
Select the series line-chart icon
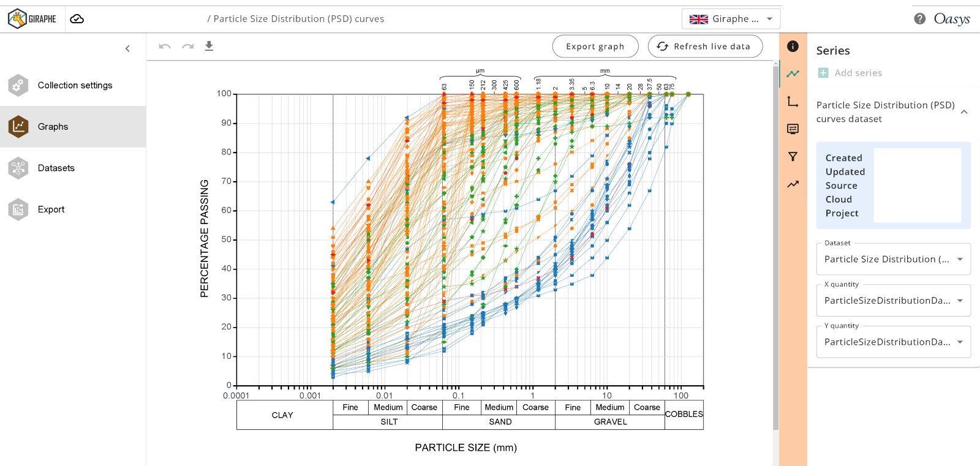tap(793, 73)
